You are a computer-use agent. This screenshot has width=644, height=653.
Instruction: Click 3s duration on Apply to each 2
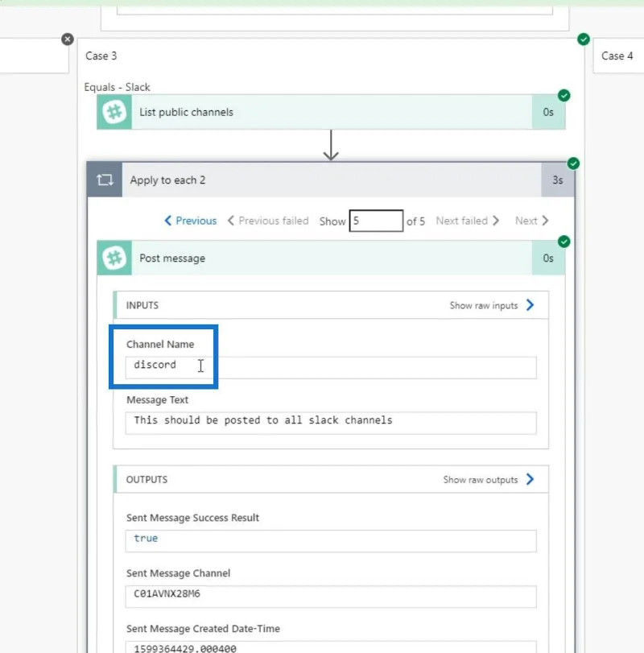point(558,180)
